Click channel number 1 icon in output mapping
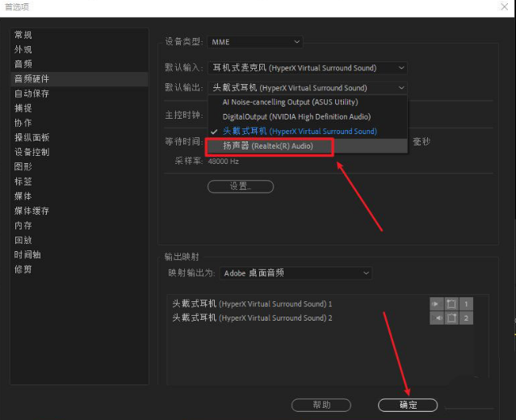 (x=466, y=304)
